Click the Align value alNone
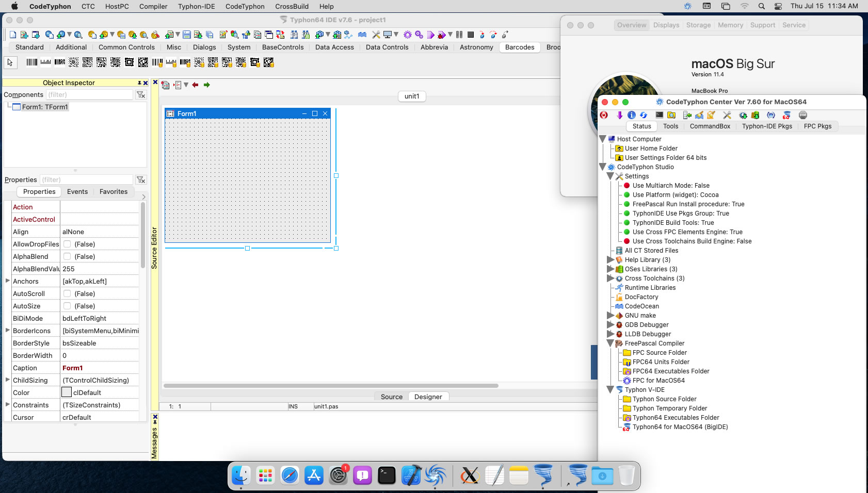The image size is (868, 493). [x=73, y=232]
